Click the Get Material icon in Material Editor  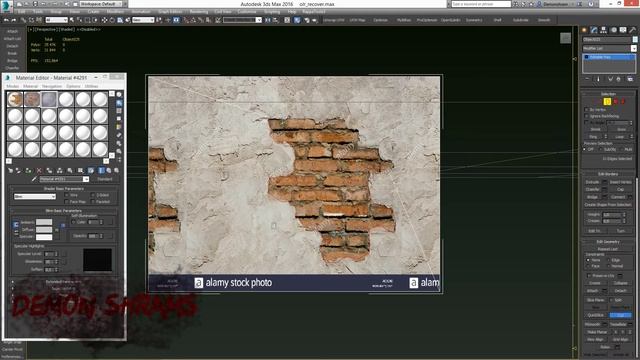[11, 171]
